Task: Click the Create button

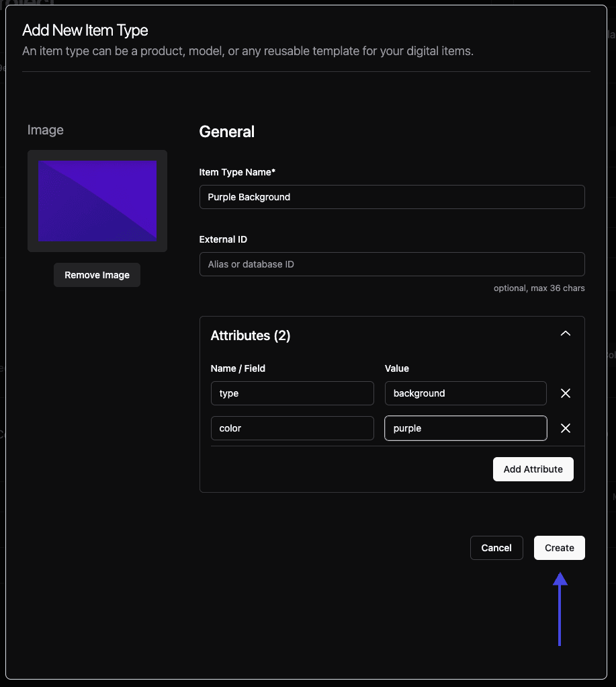Action: 559,548
